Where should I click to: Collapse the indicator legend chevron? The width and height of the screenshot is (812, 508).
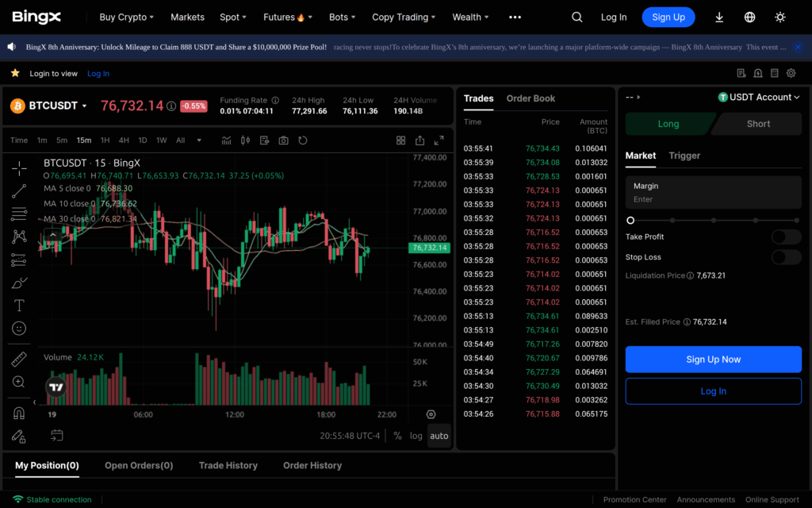(53, 235)
